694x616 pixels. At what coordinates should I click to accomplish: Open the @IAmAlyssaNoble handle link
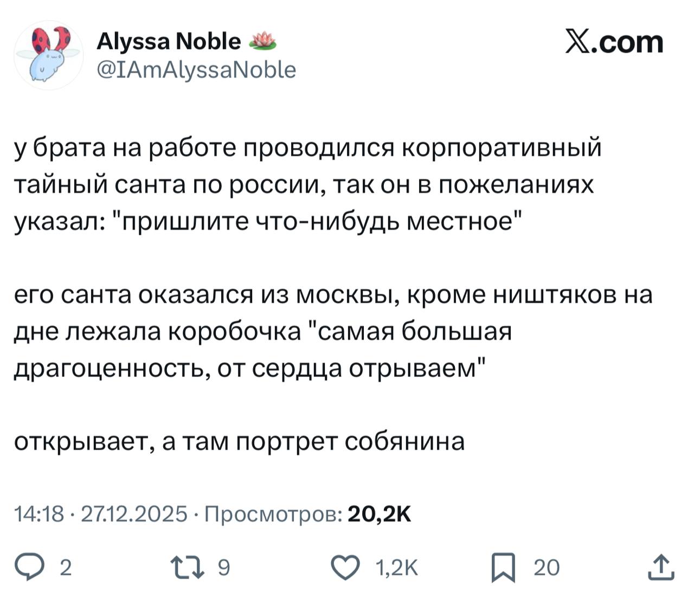196,70
